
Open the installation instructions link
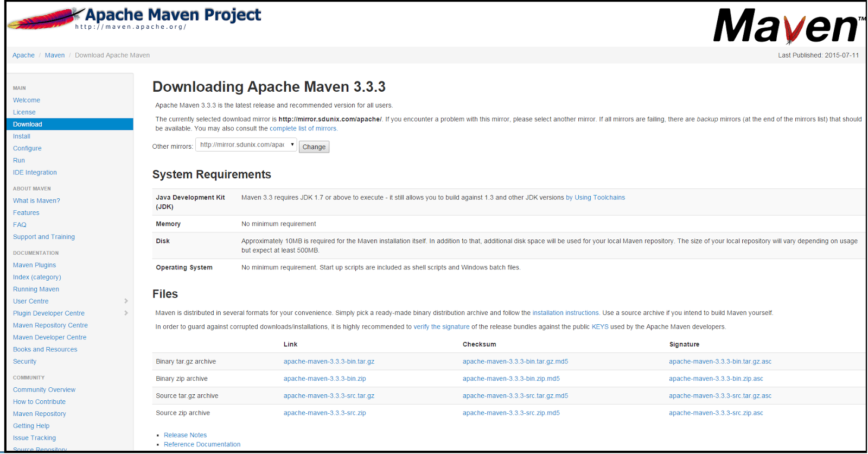point(566,313)
